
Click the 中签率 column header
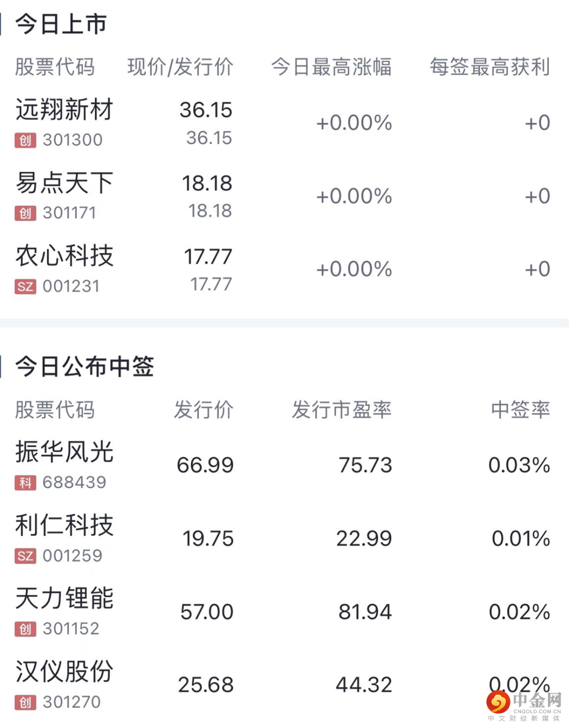520,410
